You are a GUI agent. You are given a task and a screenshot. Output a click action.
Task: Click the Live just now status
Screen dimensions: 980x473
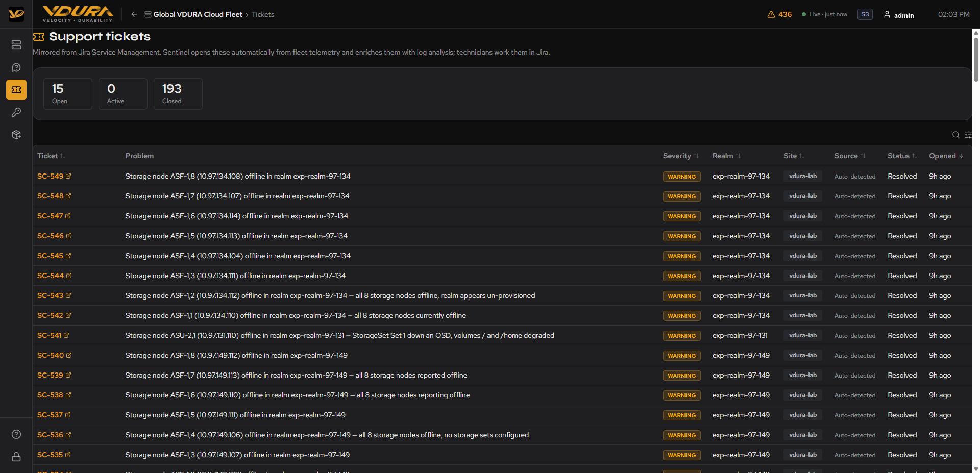point(824,14)
